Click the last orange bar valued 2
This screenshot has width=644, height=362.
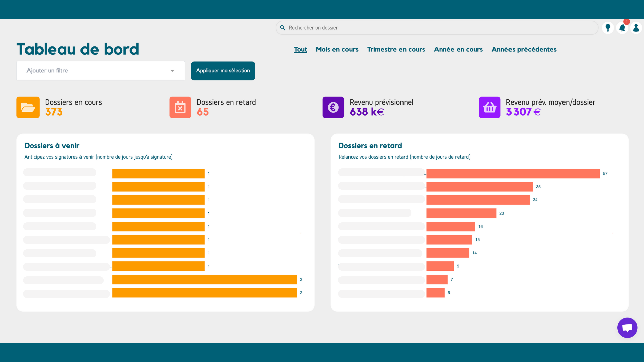(x=204, y=293)
